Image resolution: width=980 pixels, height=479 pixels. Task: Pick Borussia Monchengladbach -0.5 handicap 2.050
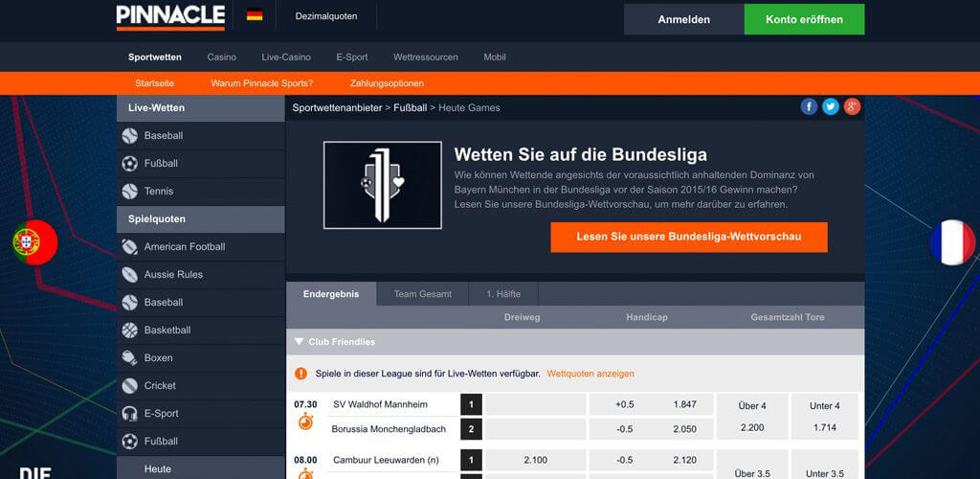pos(651,429)
